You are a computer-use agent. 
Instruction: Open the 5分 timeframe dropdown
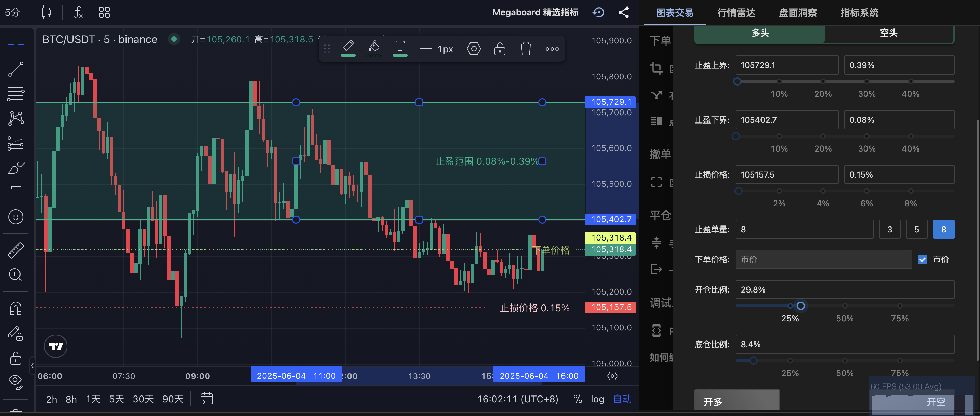click(13, 13)
